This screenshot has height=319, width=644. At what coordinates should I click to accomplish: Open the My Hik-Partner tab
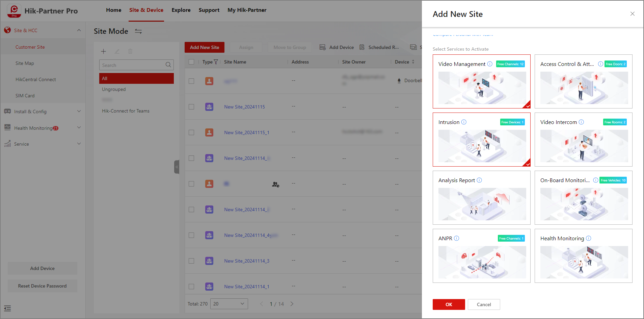pos(247,10)
